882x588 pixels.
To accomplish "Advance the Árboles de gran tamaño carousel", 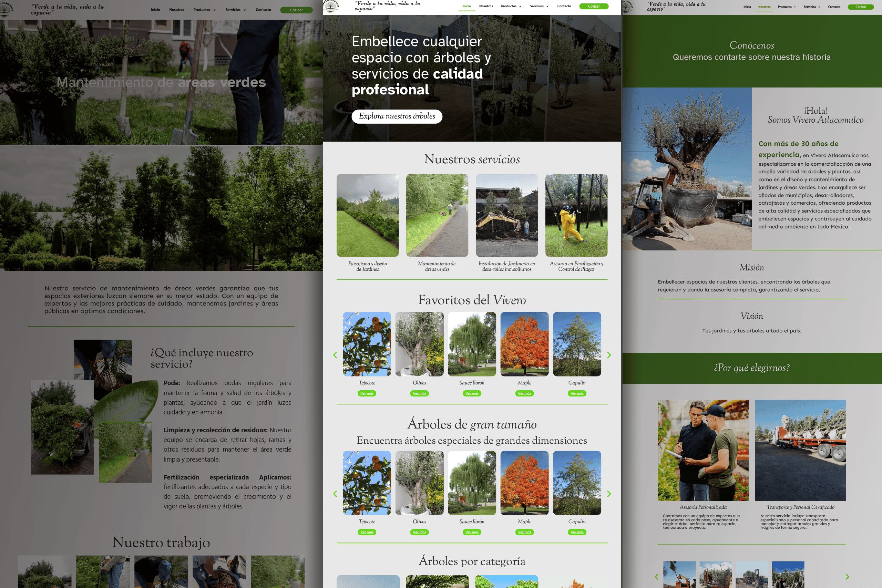I will [609, 494].
